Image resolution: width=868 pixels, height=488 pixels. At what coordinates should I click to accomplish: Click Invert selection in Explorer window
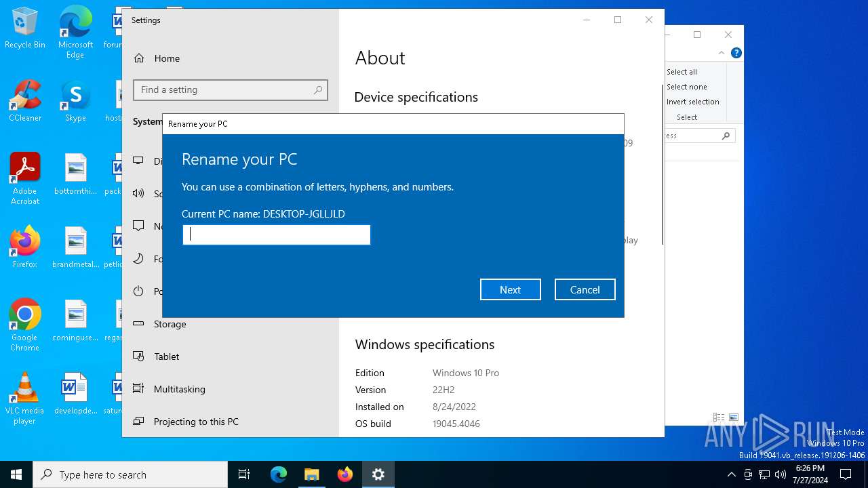coord(692,102)
